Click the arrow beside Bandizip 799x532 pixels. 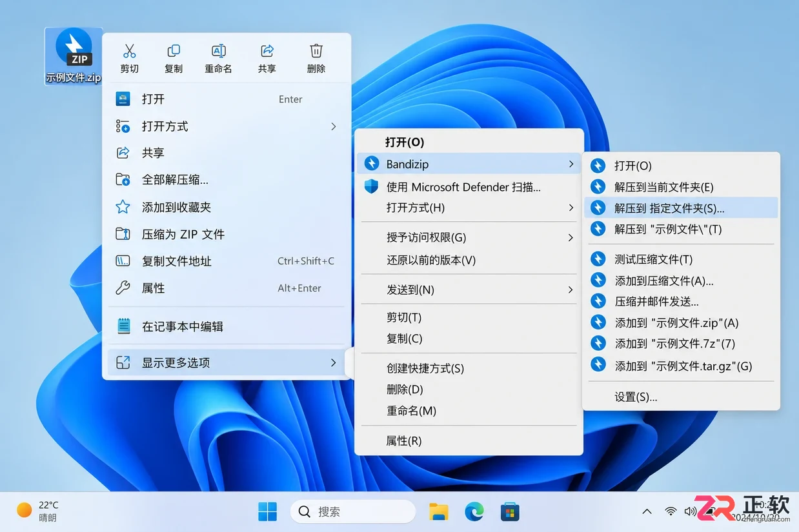pos(571,164)
